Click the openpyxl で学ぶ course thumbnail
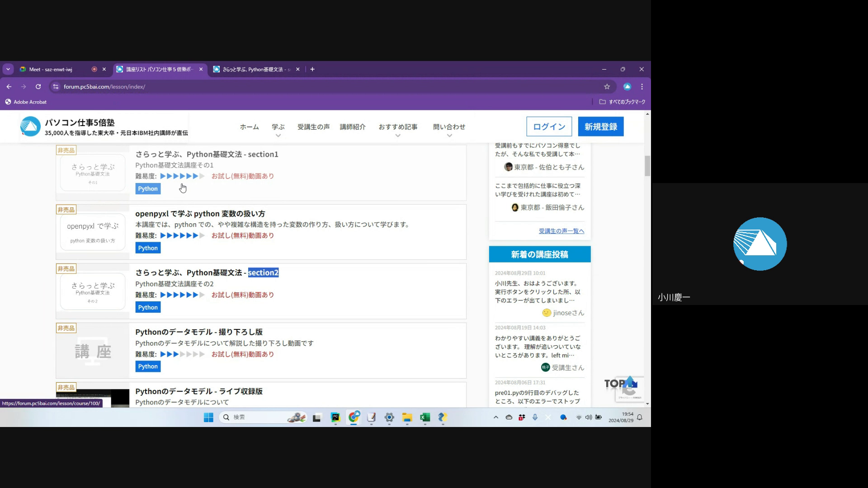This screenshot has height=488, width=868. [x=93, y=232]
